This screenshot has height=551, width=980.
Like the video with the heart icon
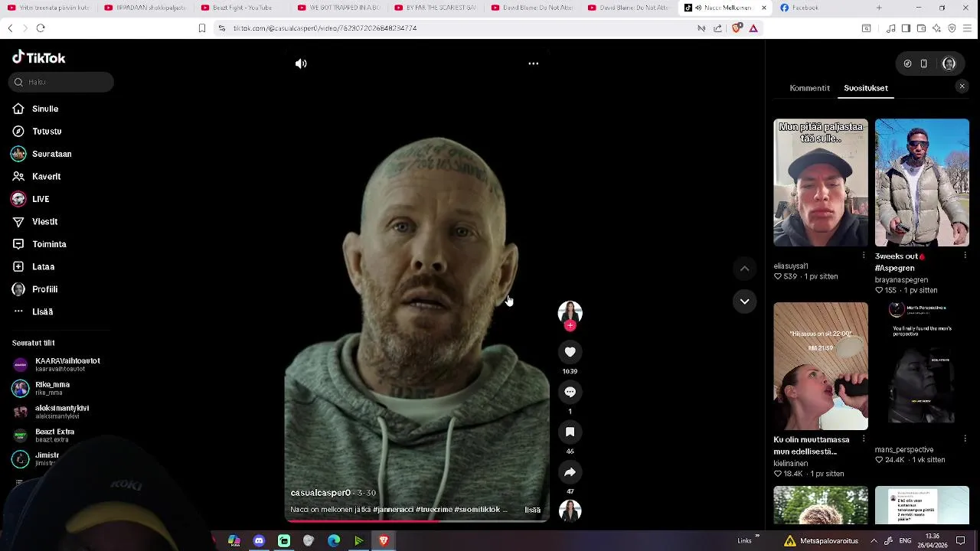570,352
